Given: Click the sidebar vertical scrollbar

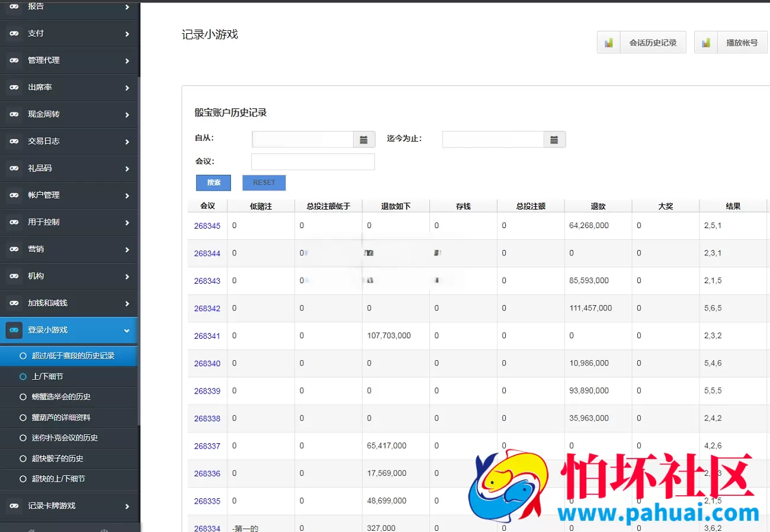Looking at the screenshot, I should point(139,252).
